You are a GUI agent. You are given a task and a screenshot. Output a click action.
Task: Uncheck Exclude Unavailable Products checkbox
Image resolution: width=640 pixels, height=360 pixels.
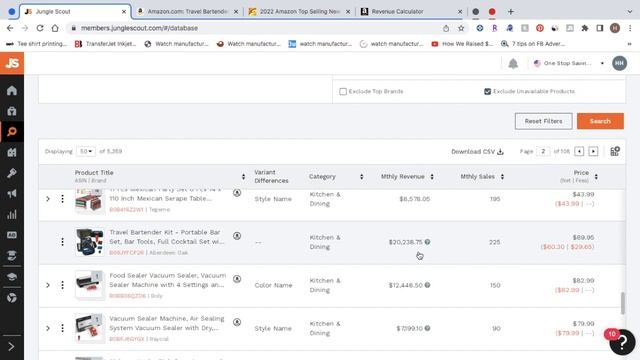coord(487,91)
